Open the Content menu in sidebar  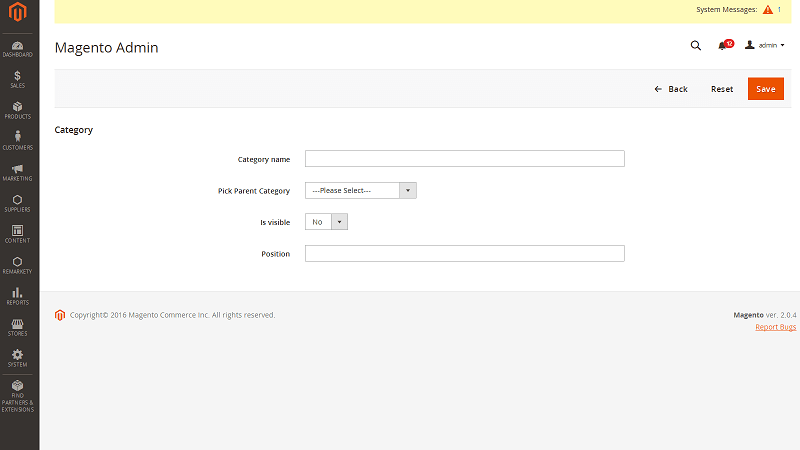click(x=18, y=232)
